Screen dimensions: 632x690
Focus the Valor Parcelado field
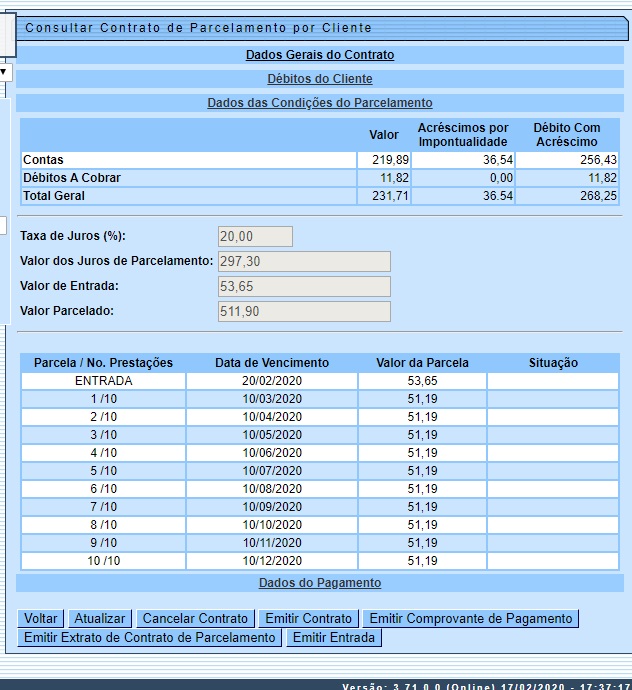point(303,312)
